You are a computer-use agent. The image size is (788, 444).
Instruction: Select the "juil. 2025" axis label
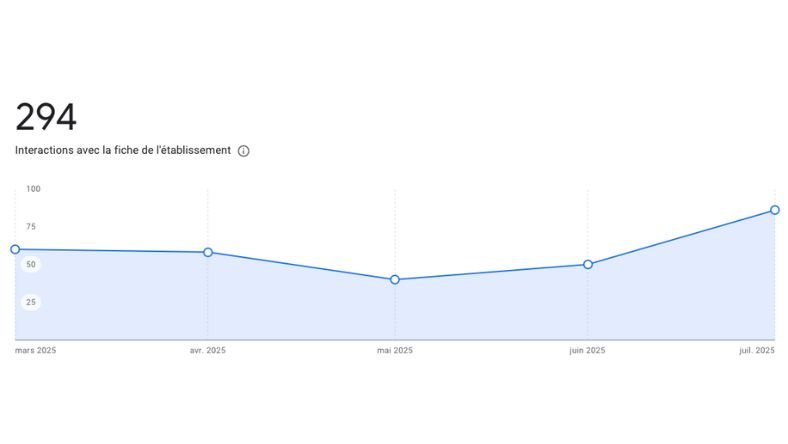[x=756, y=351]
